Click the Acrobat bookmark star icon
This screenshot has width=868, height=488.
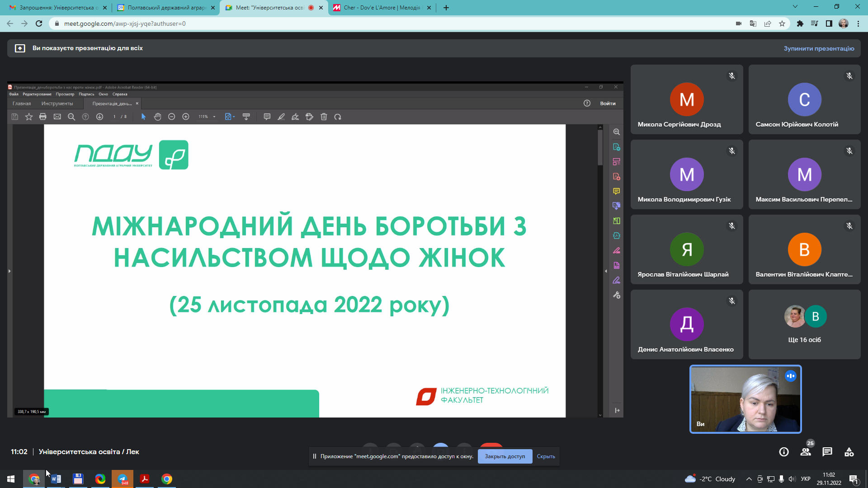tap(29, 117)
